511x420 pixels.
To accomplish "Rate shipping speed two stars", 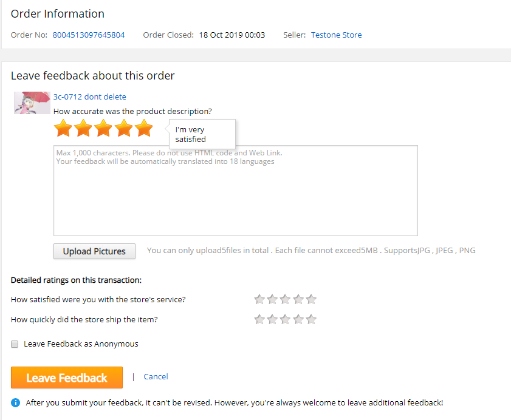I will pos(272,319).
